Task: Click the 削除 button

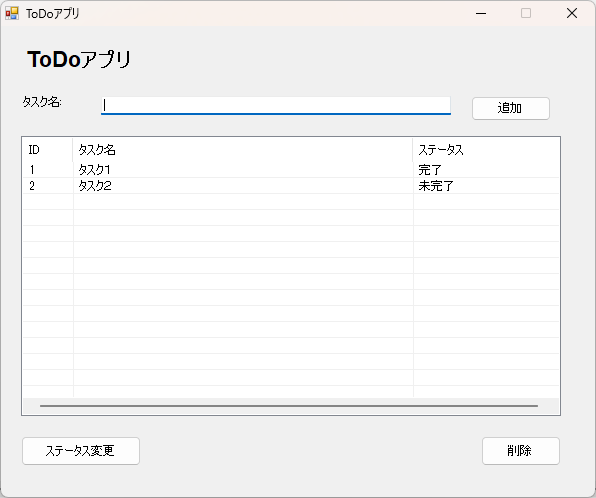Action: (x=521, y=451)
